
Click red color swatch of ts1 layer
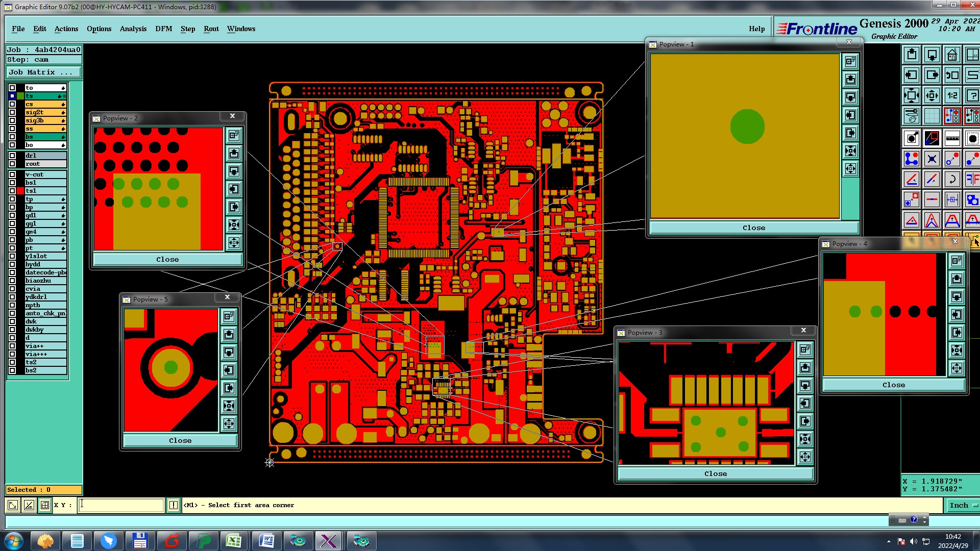coord(20,191)
